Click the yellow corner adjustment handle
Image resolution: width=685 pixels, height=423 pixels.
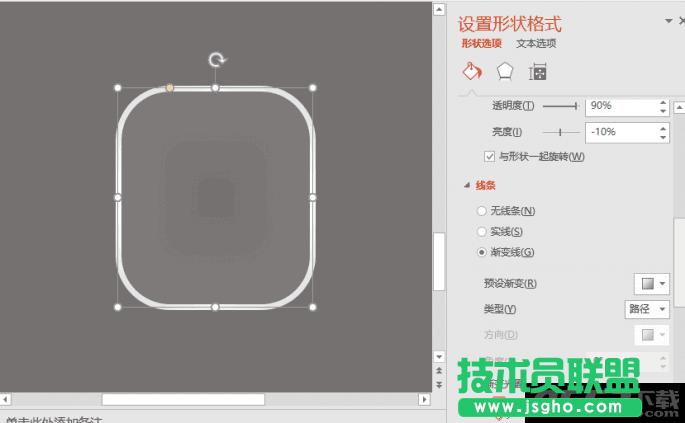170,88
